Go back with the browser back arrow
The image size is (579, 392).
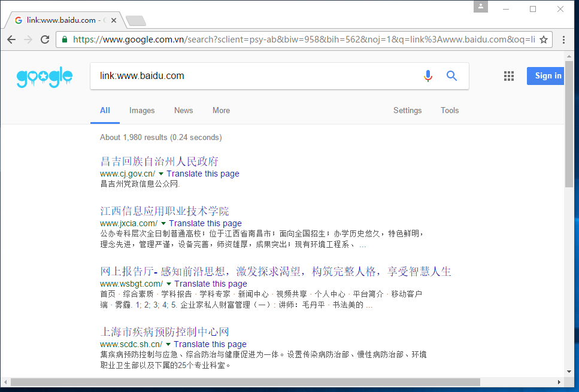click(x=11, y=39)
